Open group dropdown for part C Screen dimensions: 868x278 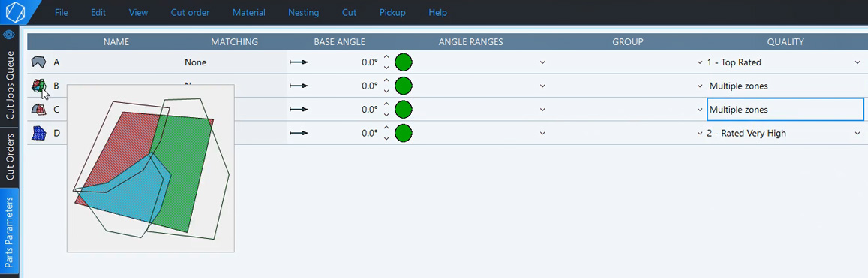(700, 110)
